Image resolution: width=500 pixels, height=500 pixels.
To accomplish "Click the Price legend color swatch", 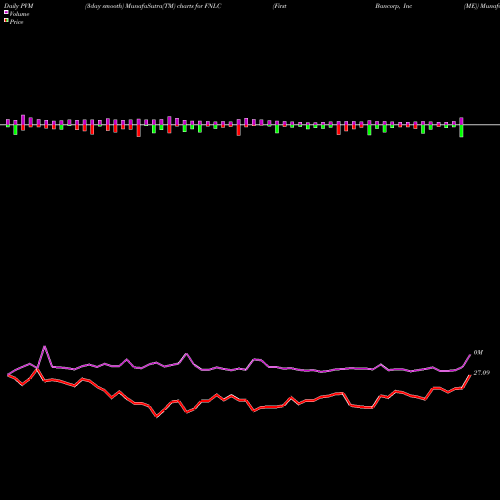I will point(6,21).
